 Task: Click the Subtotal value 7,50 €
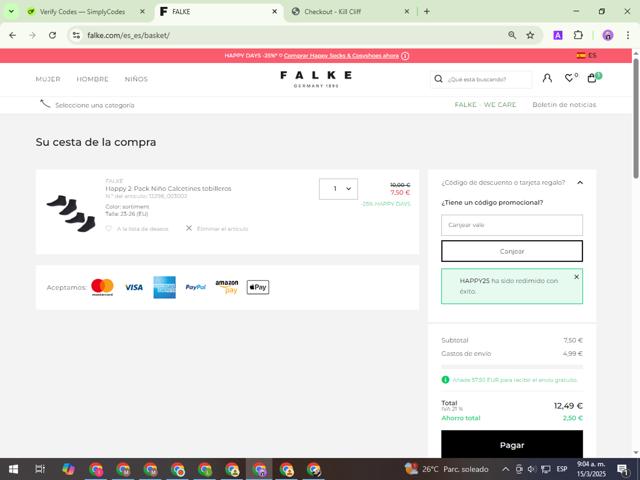pyautogui.click(x=573, y=340)
